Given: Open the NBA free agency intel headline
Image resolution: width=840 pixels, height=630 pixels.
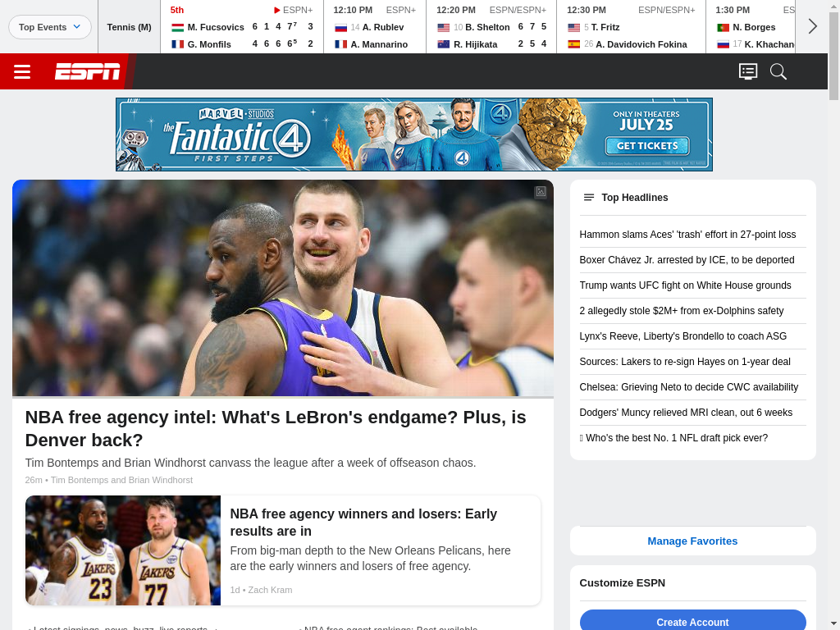Looking at the screenshot, I should (276, 428).
